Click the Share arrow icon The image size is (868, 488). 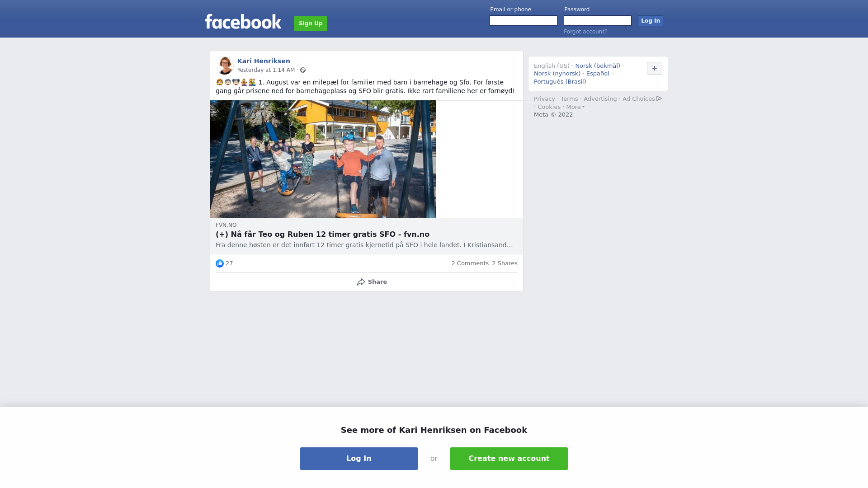coord(361,282)
